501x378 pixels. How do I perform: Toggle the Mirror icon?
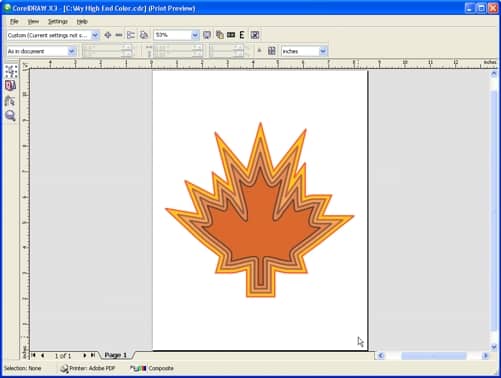[231, 35]
